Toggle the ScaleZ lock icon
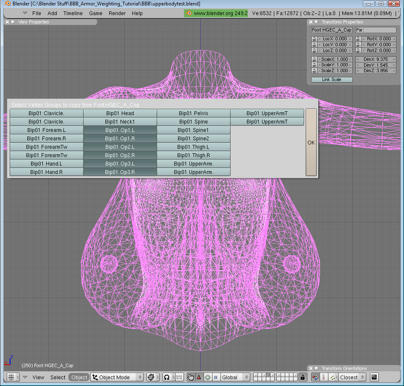The height and width of the screenshot is (386, 404). click(314, 71)
